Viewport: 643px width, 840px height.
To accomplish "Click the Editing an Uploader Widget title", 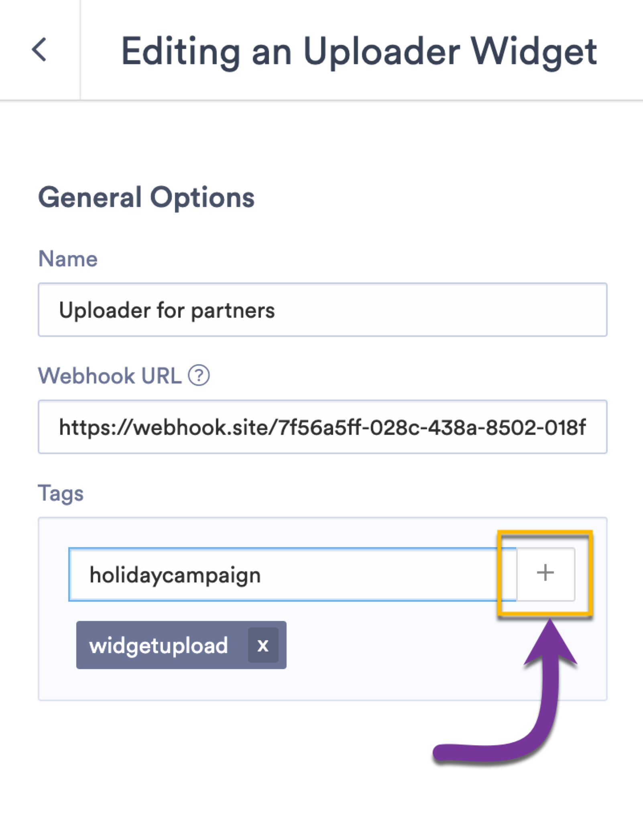I will tap(359, 52).
